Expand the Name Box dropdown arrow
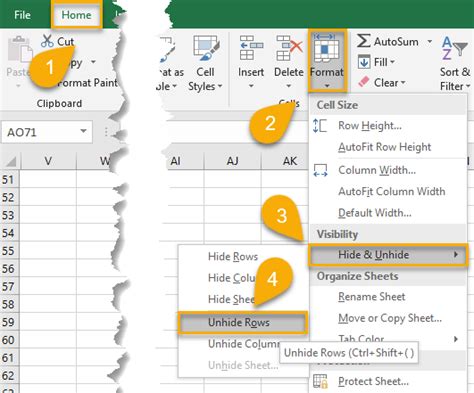 [x=83, y=132]
